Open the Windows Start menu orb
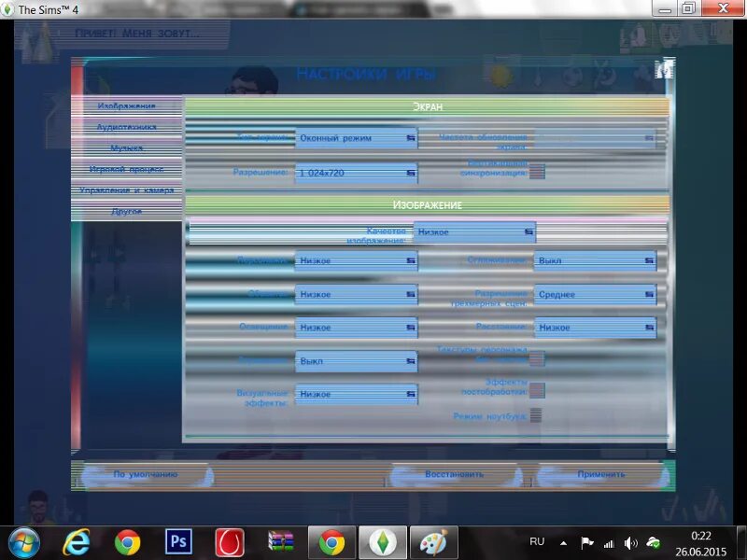 (x=24, y=543)
